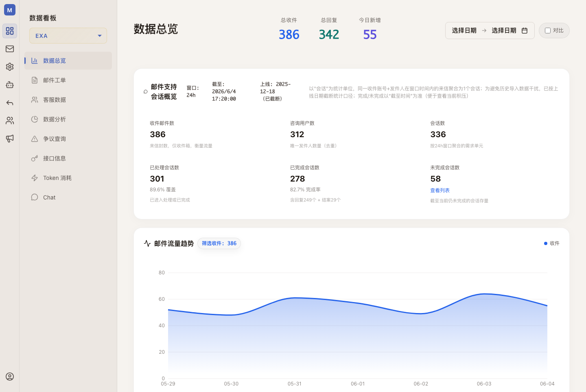
Task: Enable the 对比 comparison checkbox
Action: 548,31
